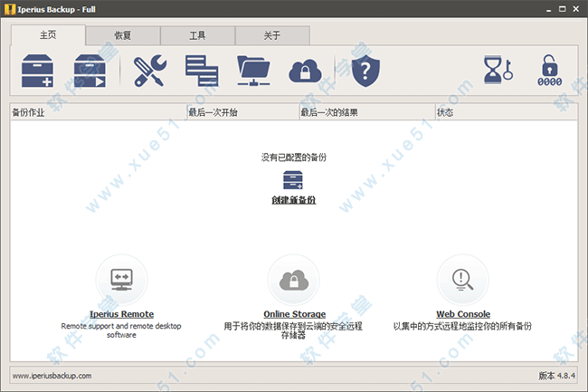This screenshot has width=588, height=392.
Task: Close the Iperius Backup window
Action: point(576,9)
